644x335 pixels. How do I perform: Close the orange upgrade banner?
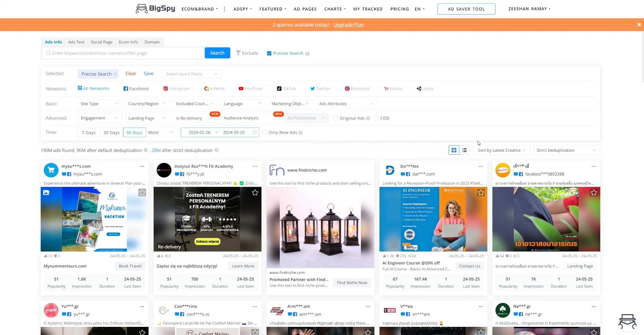pyautogui.click(x=639, y=25)
